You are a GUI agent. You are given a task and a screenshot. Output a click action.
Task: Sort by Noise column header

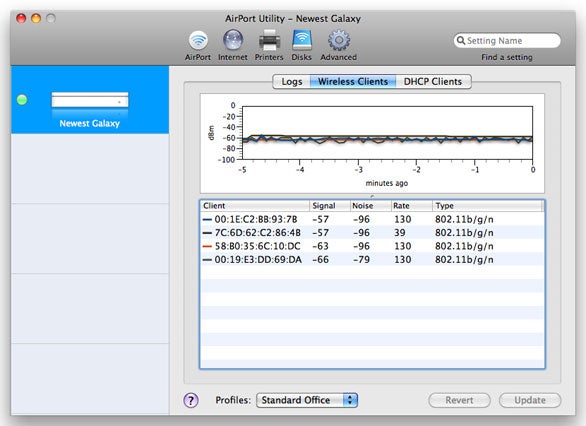click(x=370, y=206)
